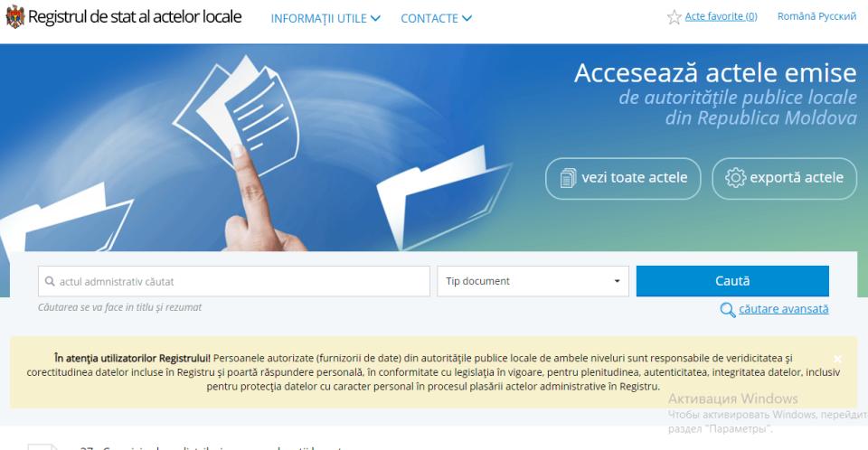Dismiss the yellow notice with the X

click(x=837, y=359)
